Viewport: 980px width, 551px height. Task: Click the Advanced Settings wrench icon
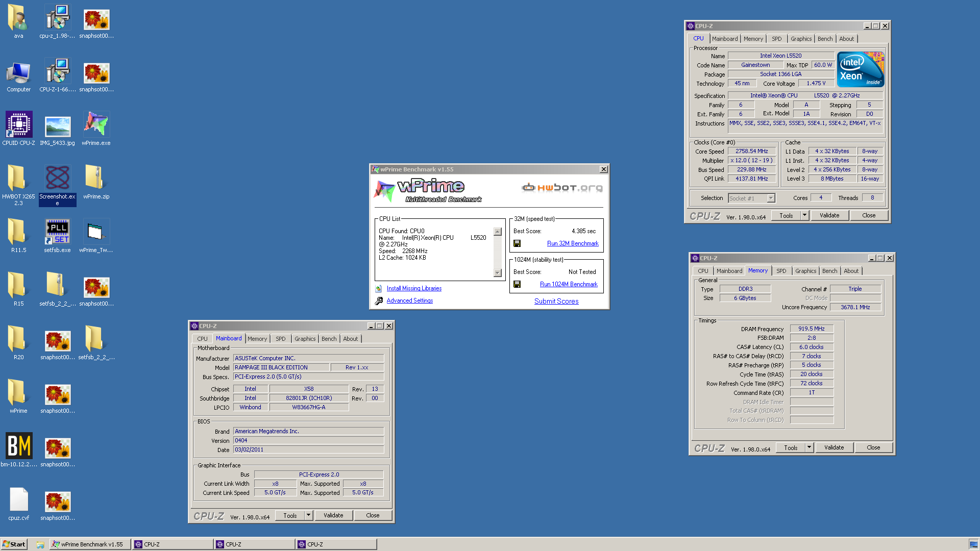click(x=379, y=301)
